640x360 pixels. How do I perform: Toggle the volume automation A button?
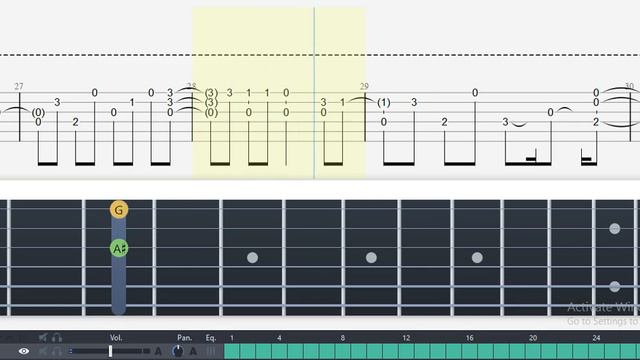pos(158,351)
